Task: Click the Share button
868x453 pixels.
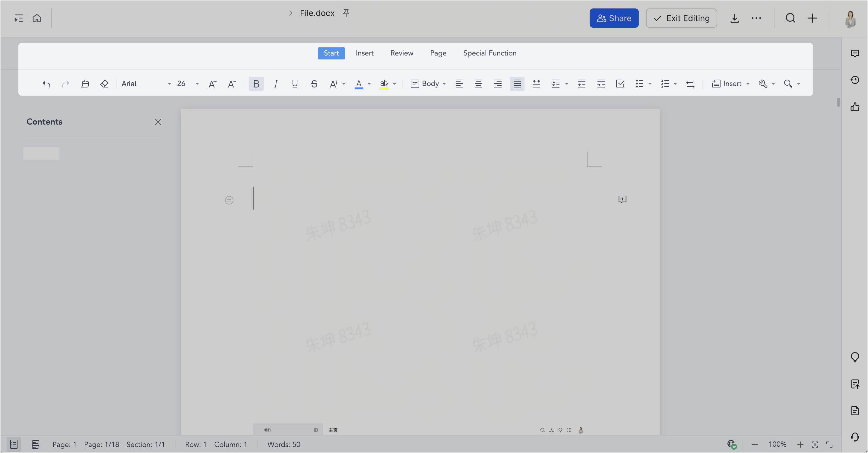Action: click(x=614, y=18)
